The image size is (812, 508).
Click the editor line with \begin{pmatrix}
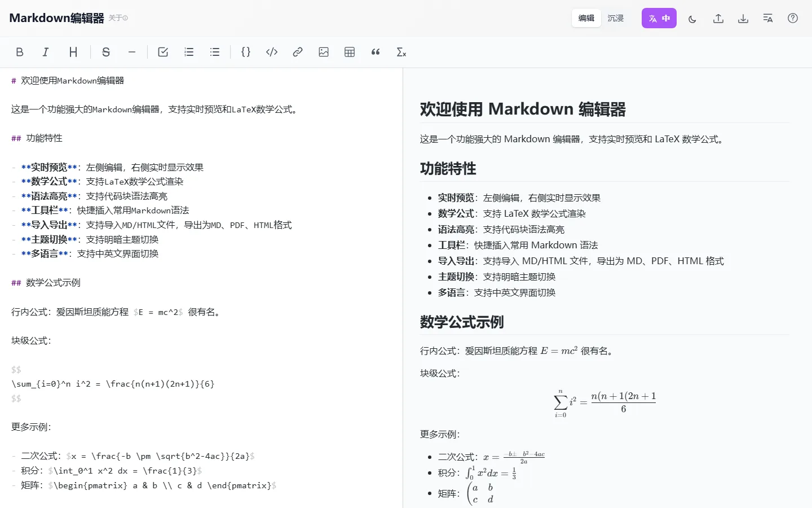pyautogui.click(x=144, y=485)
